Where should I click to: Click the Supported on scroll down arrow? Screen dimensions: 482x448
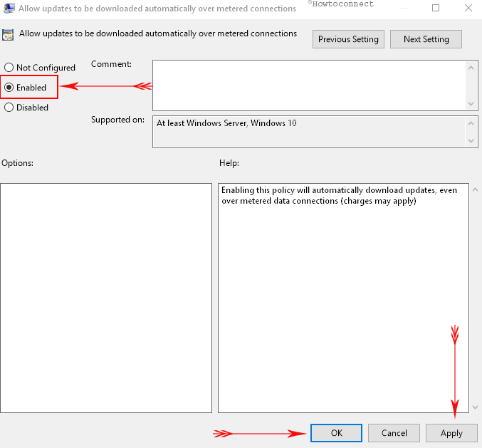tap(471, 141)
